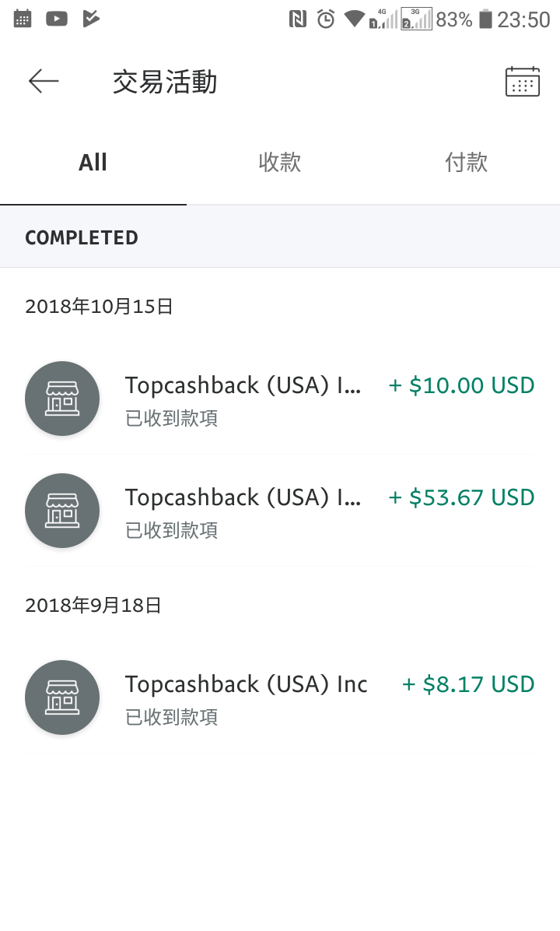
Task: Tap the back arrow icon
Action: pyautogui.click(x=44, y=81)
